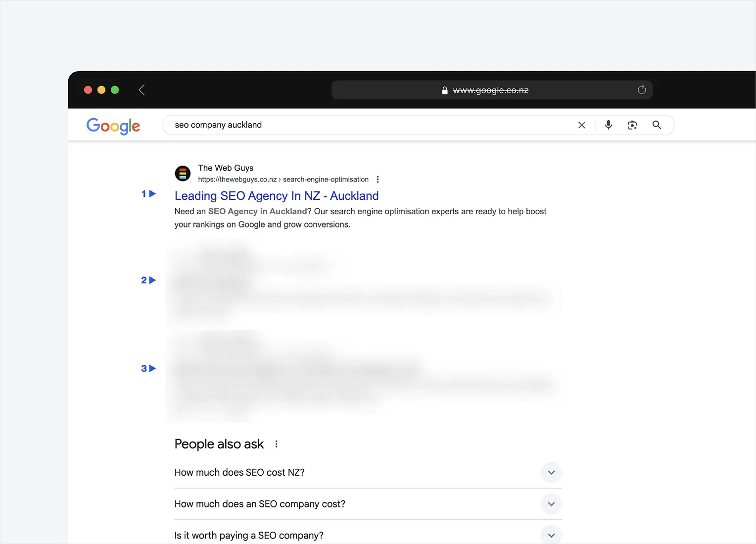Click The Web Guys site name
This screenshot has height=544, width=756.
(x=226, y=168)
